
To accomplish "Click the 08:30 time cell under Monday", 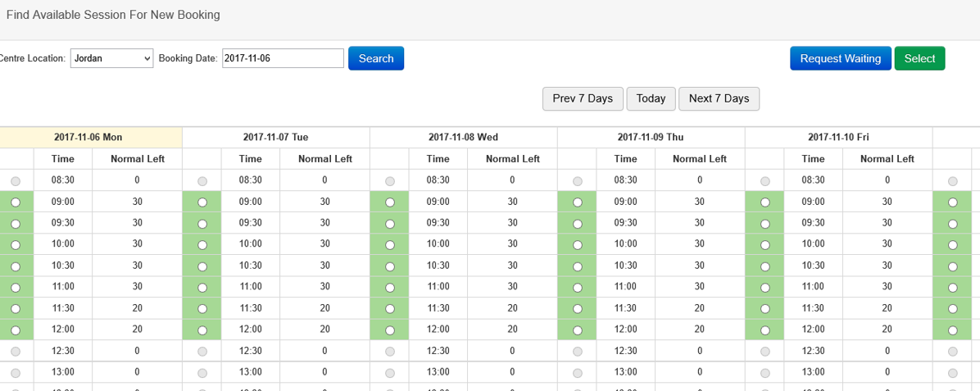I will [x=63, y=180].
